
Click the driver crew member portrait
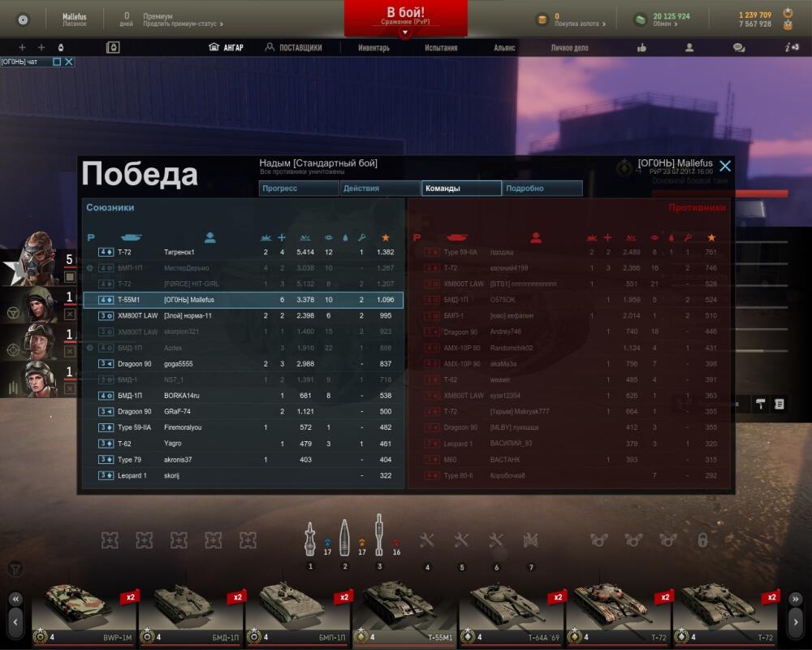click(x=40, y=305)
